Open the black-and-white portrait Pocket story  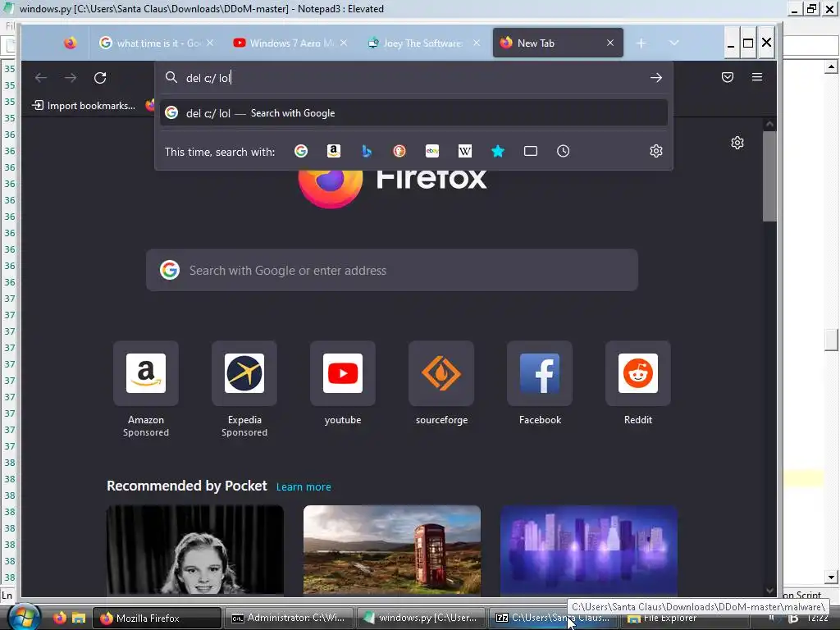195,550
